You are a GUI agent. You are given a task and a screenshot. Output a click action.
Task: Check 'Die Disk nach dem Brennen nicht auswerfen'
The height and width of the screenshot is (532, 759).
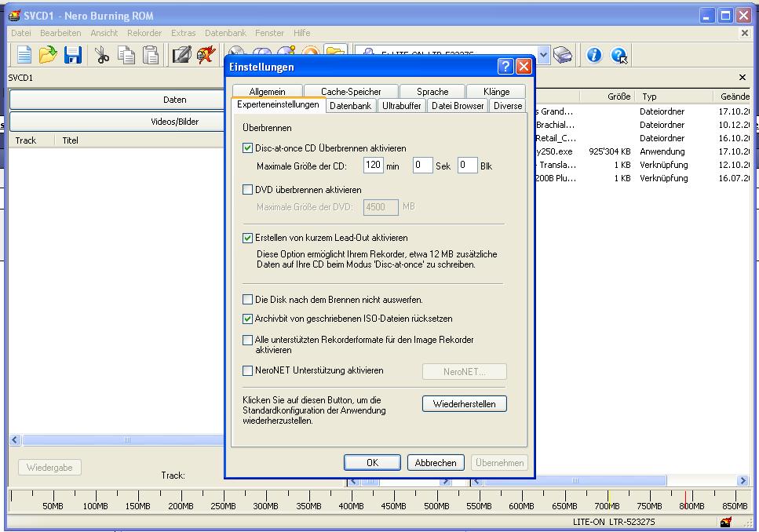248,300
